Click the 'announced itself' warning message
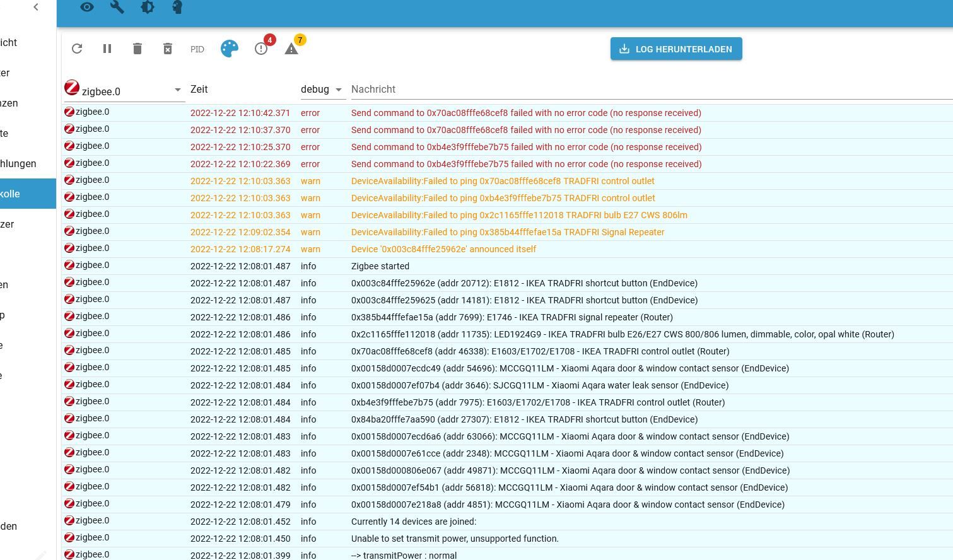 click(443, 249)
